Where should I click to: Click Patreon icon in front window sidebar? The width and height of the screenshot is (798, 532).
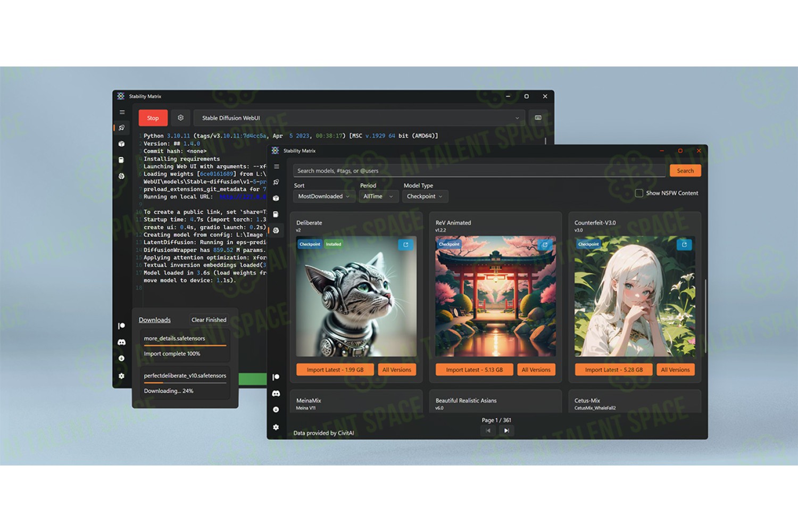tap(276, 377)
